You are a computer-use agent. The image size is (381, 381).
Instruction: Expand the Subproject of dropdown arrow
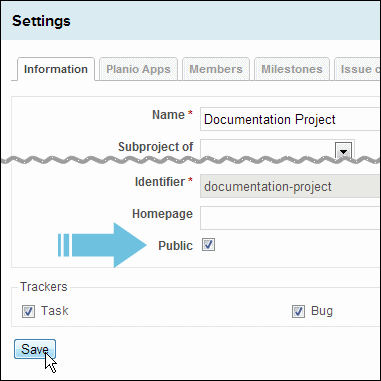(x=343, y=151)
